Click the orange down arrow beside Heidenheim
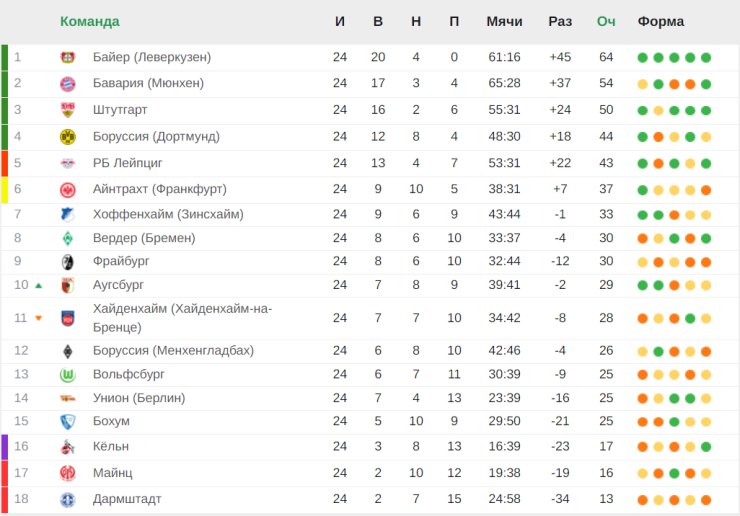The width and height of the screenshot is (740, 516). 39,318
